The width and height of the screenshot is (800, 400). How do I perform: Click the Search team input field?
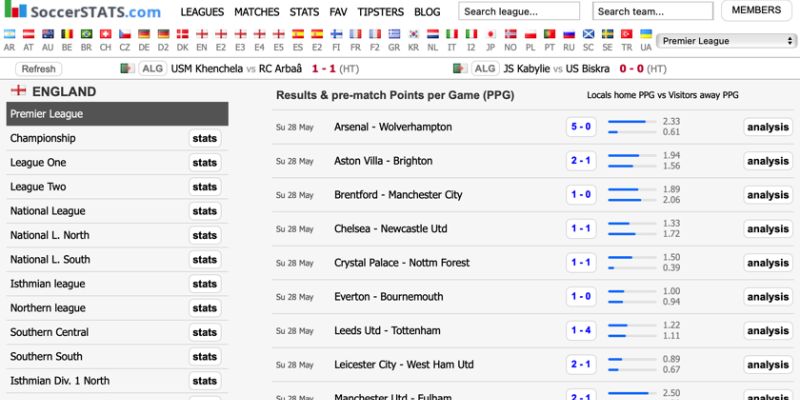pos(652,12)
